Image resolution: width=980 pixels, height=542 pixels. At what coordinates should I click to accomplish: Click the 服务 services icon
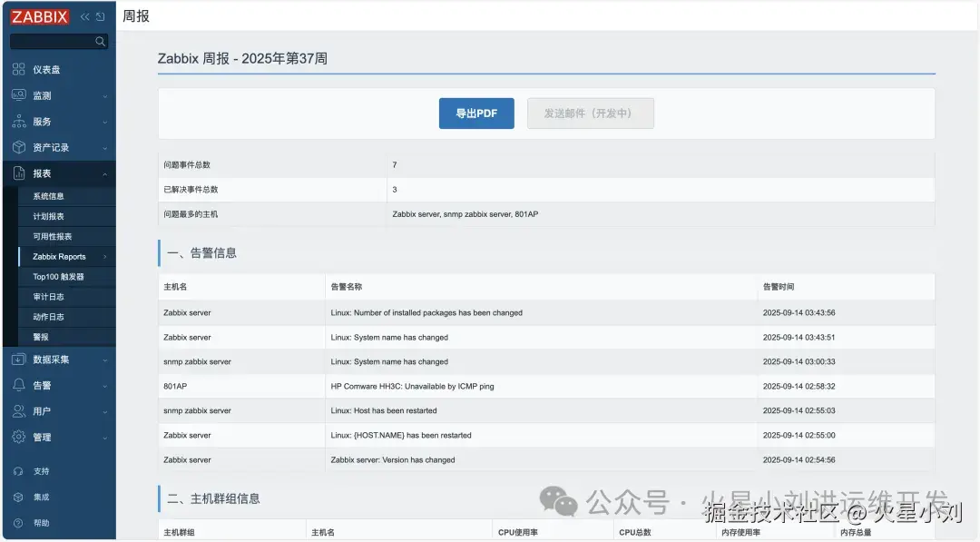point(19,122)
